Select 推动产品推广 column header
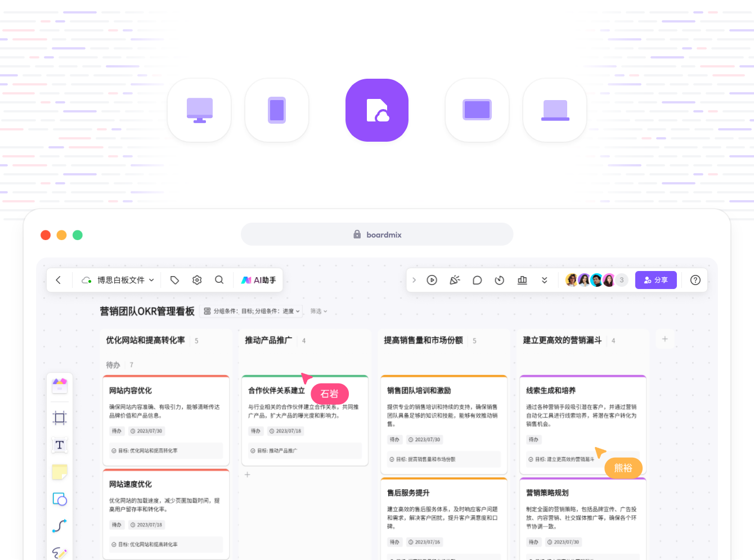 pyautogui.click(x=268, y=340)
